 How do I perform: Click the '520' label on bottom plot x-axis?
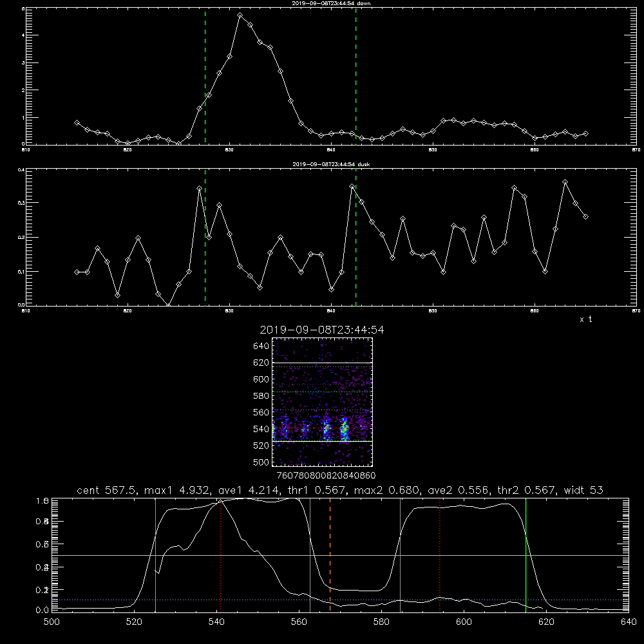click(x=135, y=622)
